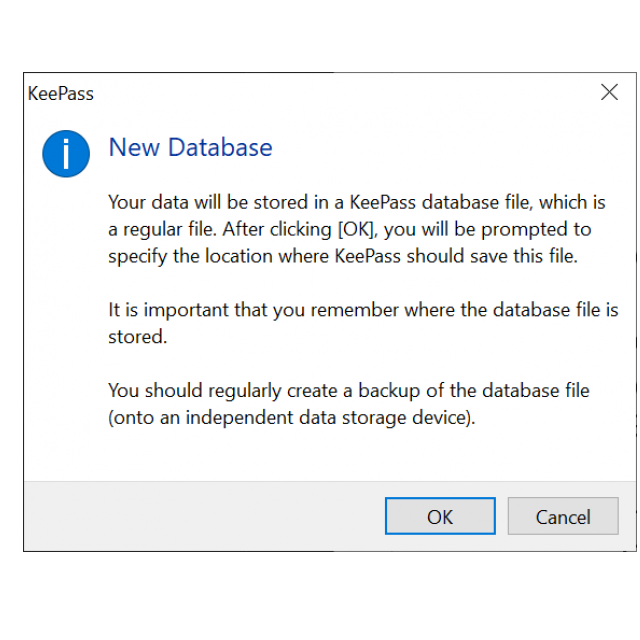Click the text "It is important that you remember"
The height and width of the screenshot is (640, 640).
pos(253,310)
